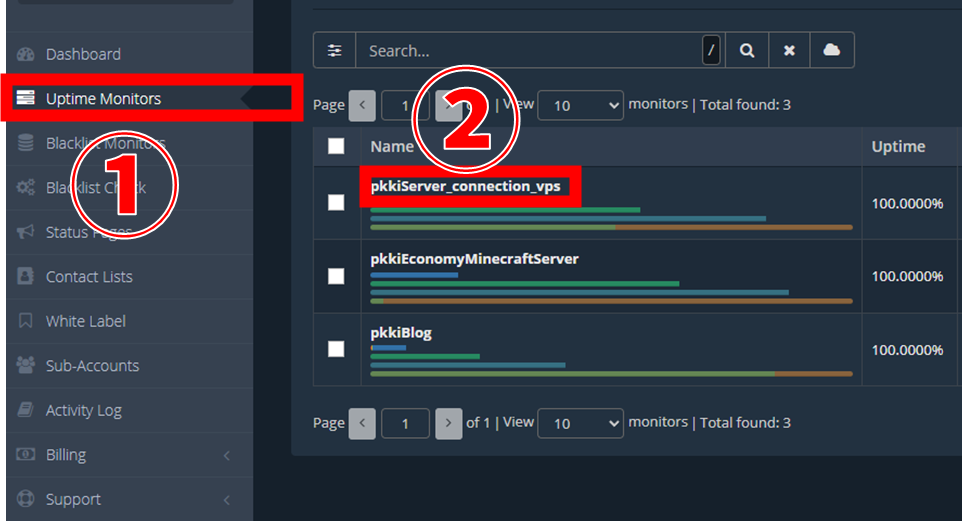962x521 pixels.
Task: Open the pkkiServer_connection_vps monitor
Action: (x=465, y=186)
